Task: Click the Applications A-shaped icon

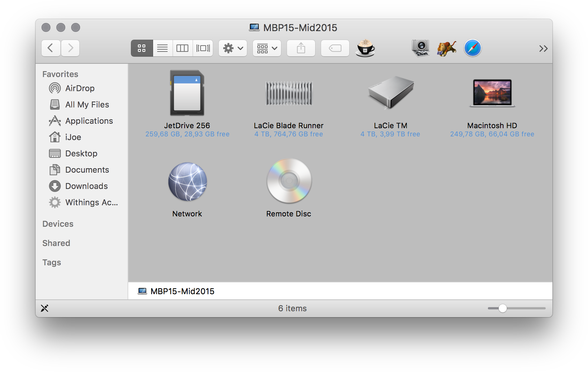Action: [x=55, y=121]
